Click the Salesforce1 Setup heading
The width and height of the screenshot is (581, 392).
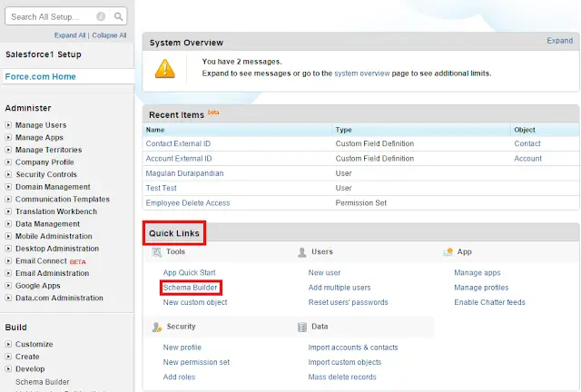coord(44,54)
